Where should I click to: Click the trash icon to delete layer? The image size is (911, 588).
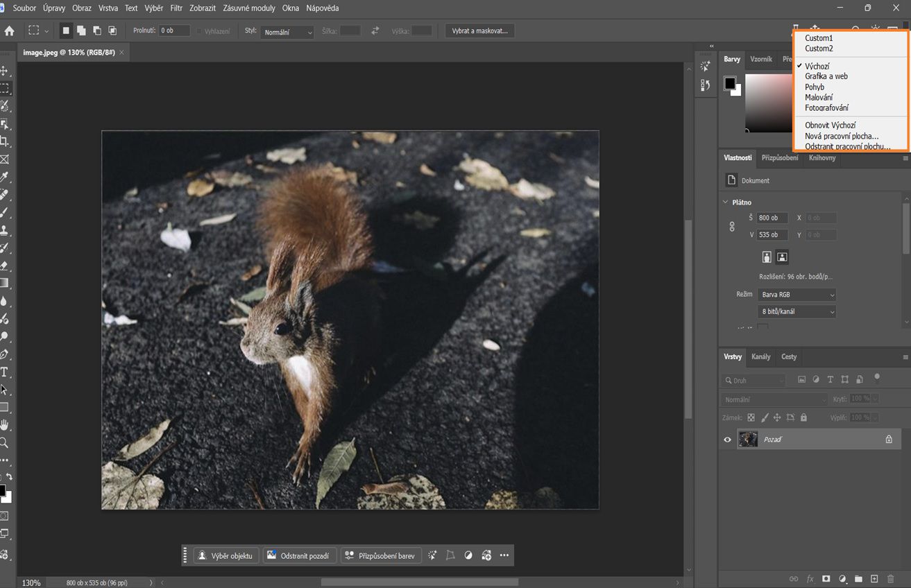(x=891, y=578)
